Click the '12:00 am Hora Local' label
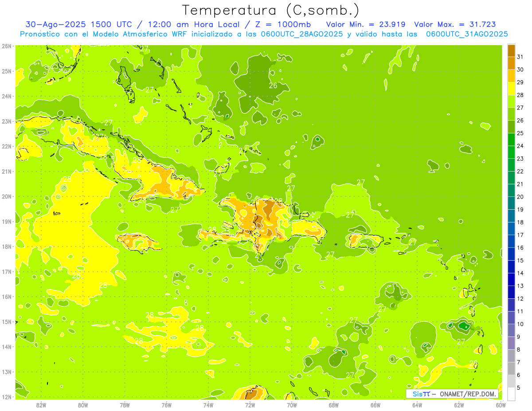This screenshot has height=411, width=532. tap(192, 24)
